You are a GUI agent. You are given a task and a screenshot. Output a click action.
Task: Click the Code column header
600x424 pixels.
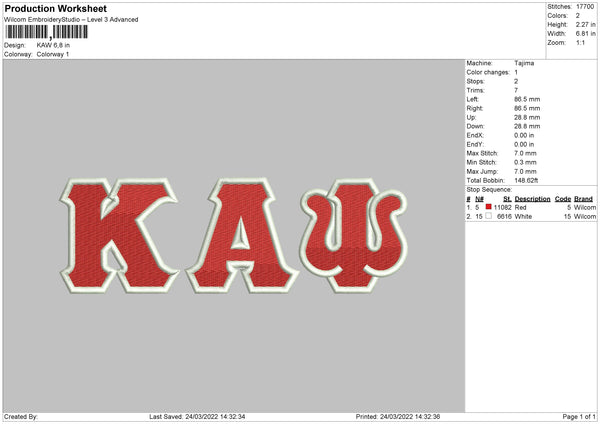coord(563,199)
